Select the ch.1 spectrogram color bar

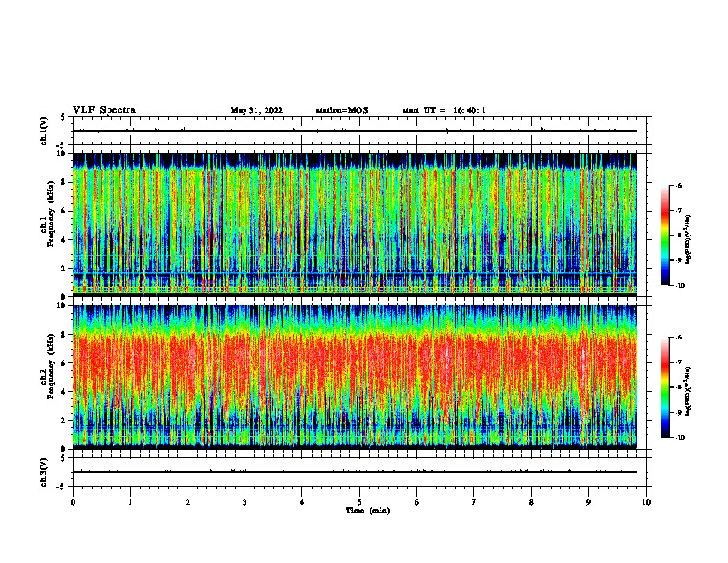(665, 236)
